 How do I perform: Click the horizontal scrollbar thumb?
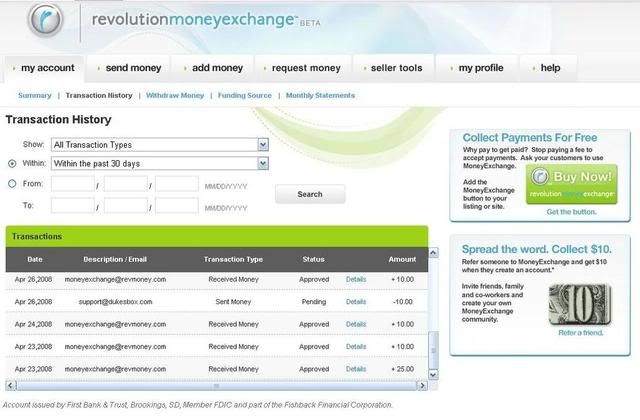pos(217,385)
